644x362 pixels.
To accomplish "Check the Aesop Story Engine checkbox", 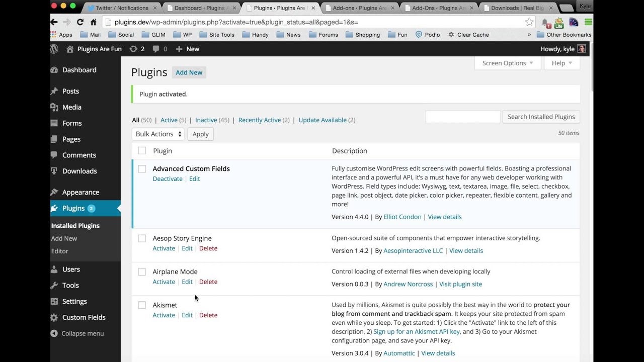I will point(142,238).
